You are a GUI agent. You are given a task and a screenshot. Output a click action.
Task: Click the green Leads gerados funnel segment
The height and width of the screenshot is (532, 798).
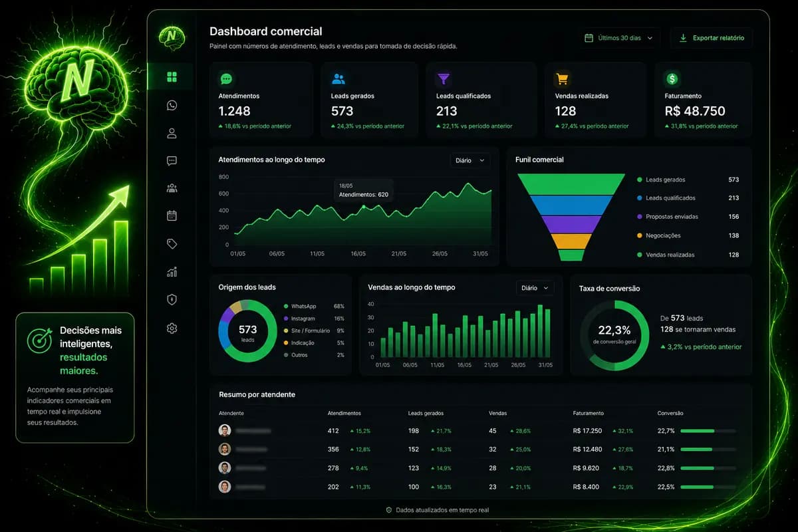click(571, 184)
